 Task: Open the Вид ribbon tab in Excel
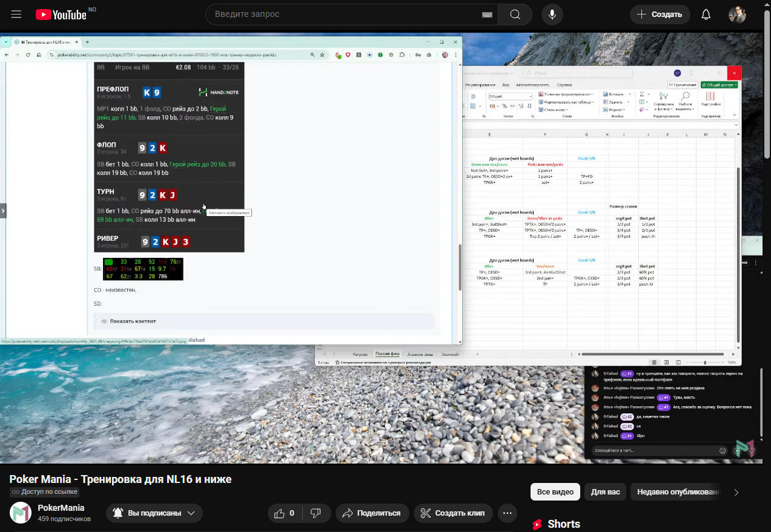[506, 85]
